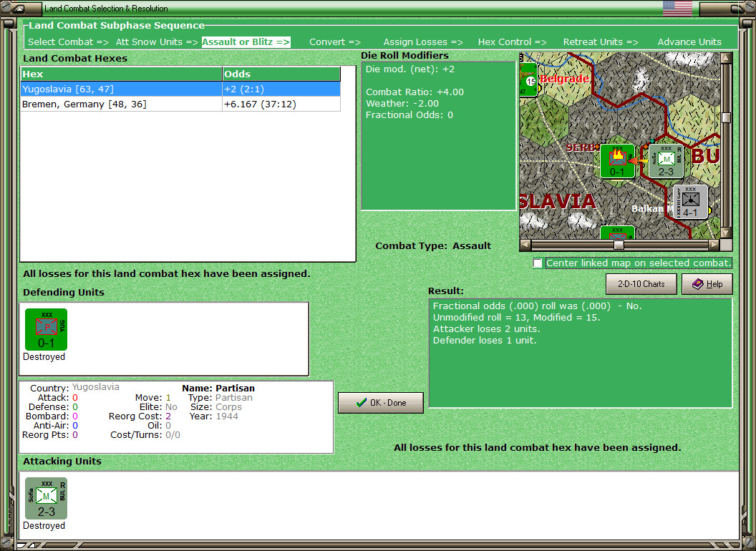Click the map vertical scrollbar thumb
This screenshot has height=551, width=756.
pos(726,117)
